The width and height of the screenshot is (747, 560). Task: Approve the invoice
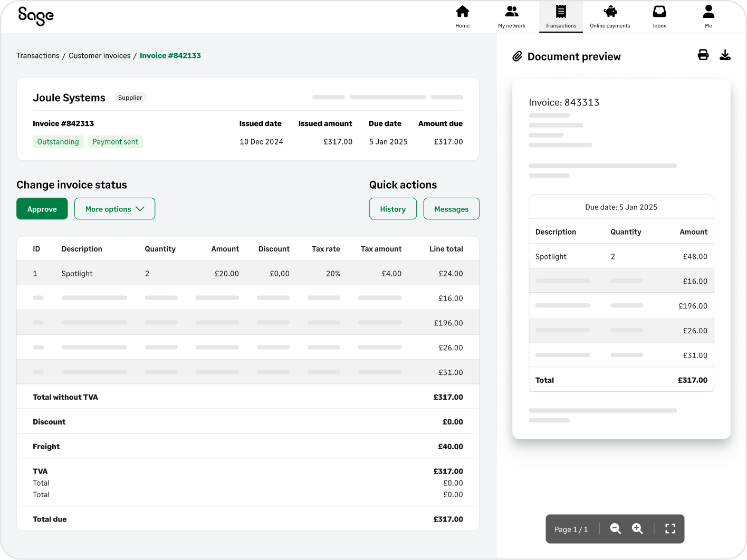click(42, 208)
